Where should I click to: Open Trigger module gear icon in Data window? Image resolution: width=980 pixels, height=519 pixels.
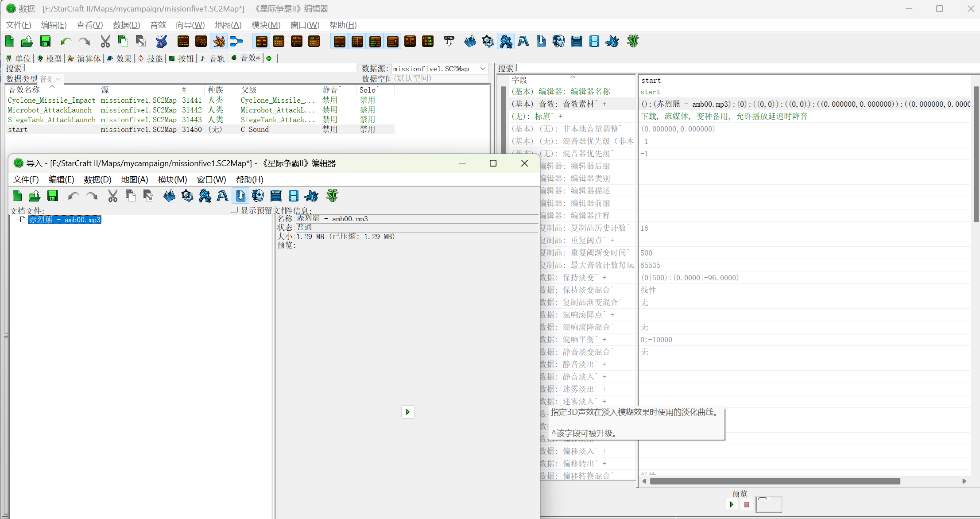(x=488, y=42)
